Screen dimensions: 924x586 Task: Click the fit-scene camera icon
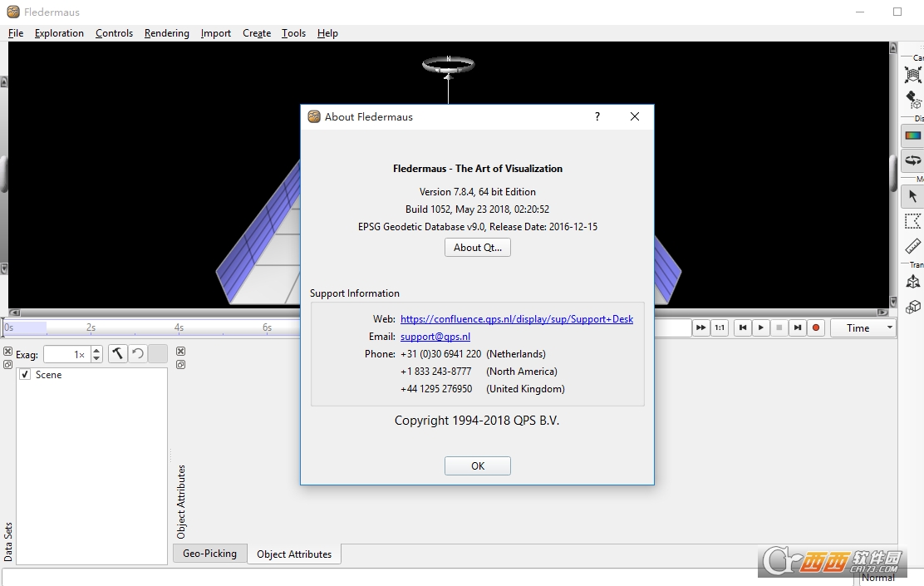pyautogui.click(x=913, y=75)
